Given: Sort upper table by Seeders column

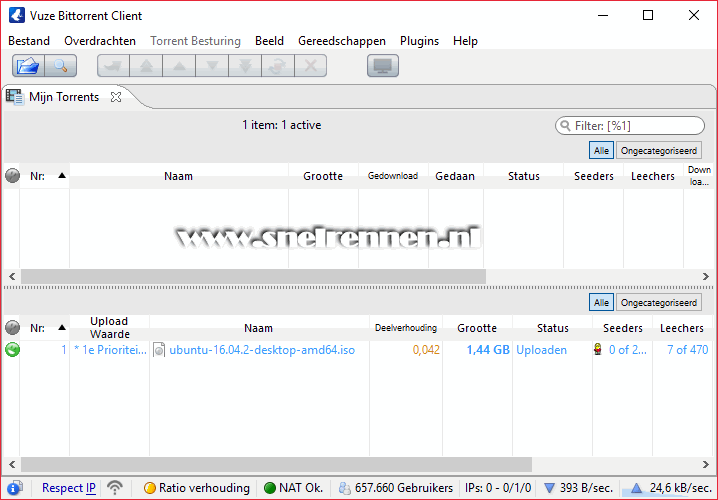Looking at the screenshot, I should coord(593,176).
